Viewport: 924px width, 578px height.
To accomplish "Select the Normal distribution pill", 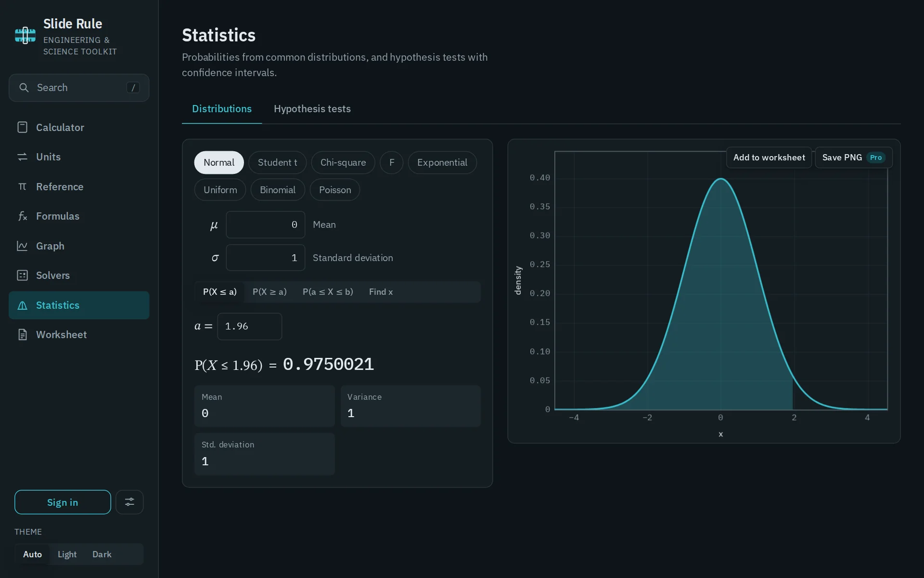I will click(219, 162).
